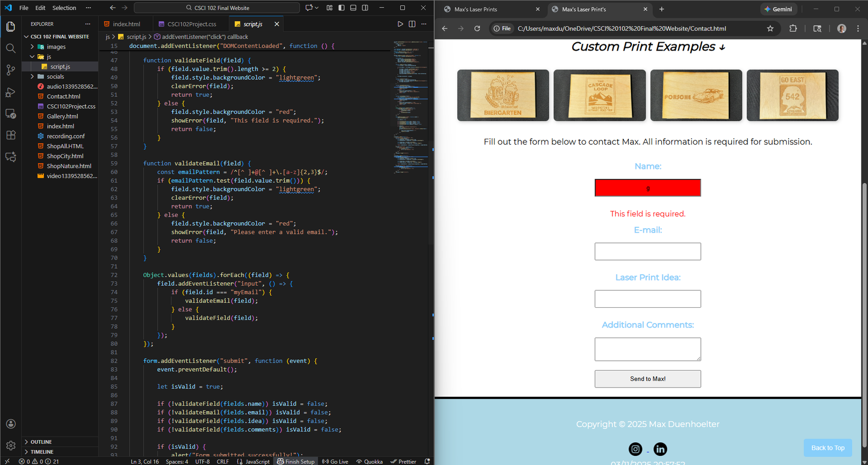The height and width of the screenshot is (465, 868).
Task: Click the Run Code play icon
Action: (x=400, y=24)
